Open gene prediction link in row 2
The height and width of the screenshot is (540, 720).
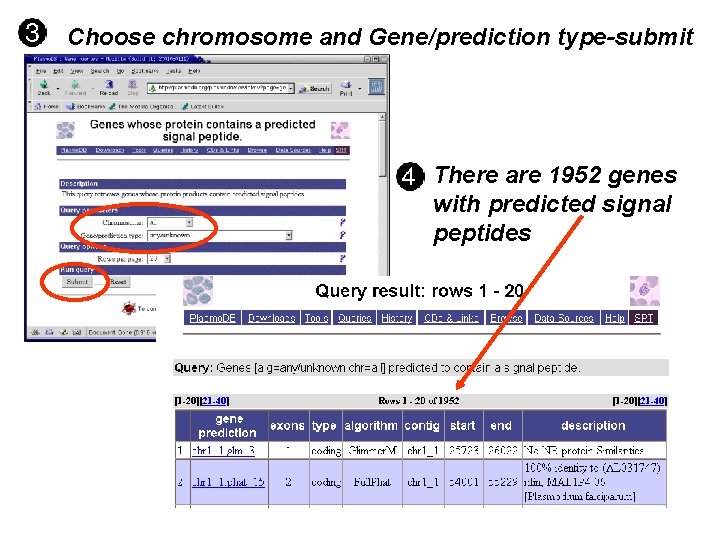pyautogui.click(x=229, y=482)
